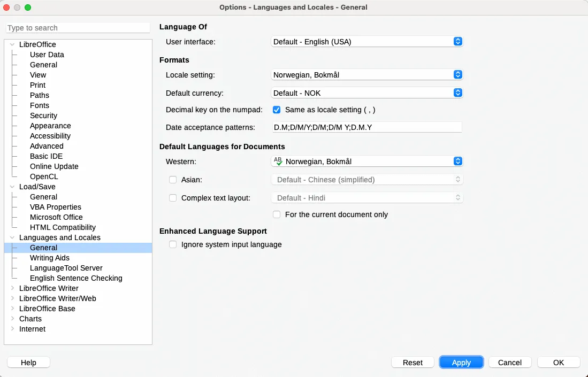This screenshot has height=377, width=588.
Task: Select the HTML Compatibility tree item
Action: coord(63,227)
